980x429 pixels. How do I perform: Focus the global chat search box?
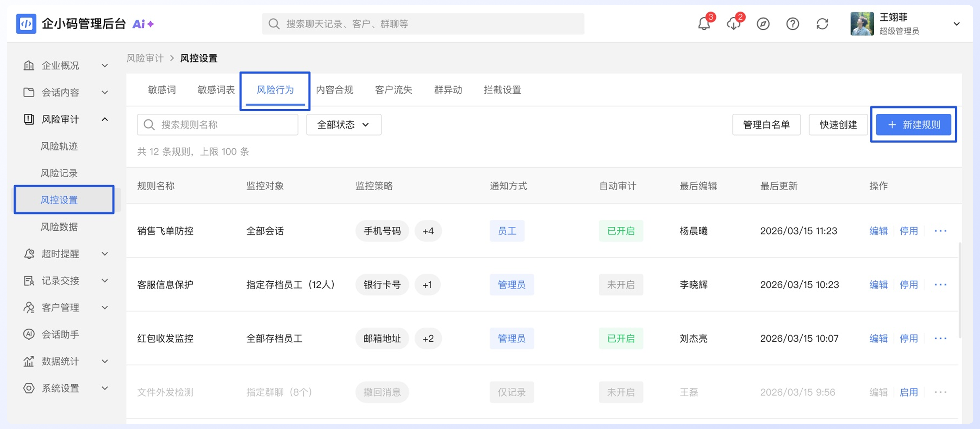pyautogui.click(x=423, y=24)
